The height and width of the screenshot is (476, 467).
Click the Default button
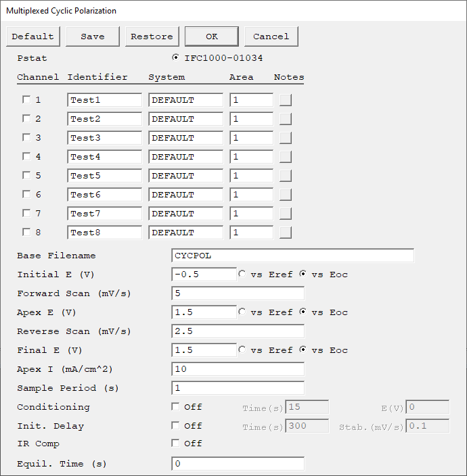pyautogui.click(x=32, y=37)
